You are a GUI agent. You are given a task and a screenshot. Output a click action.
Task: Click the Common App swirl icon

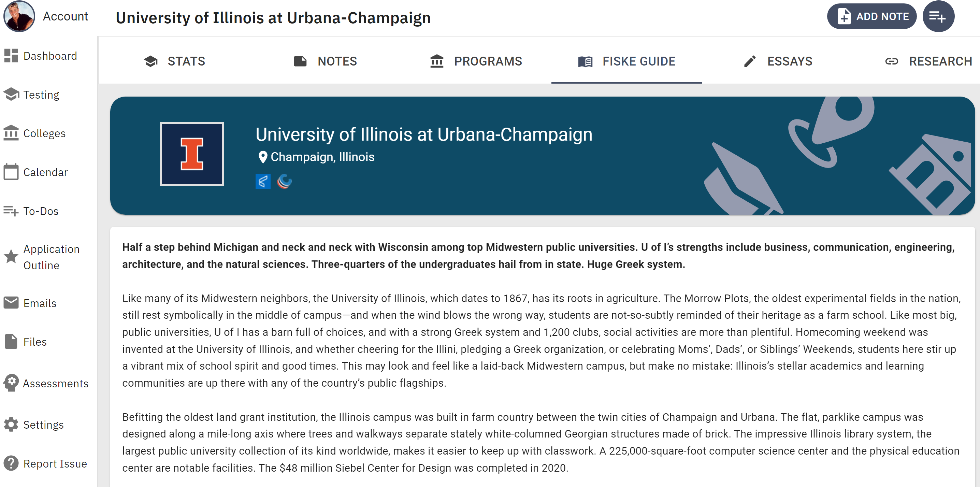click(285, 182)
